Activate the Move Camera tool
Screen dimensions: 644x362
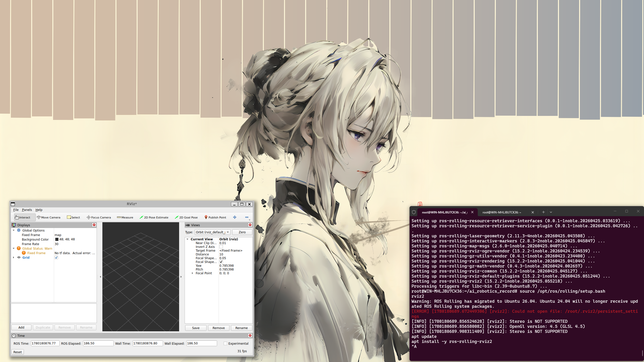49,217
